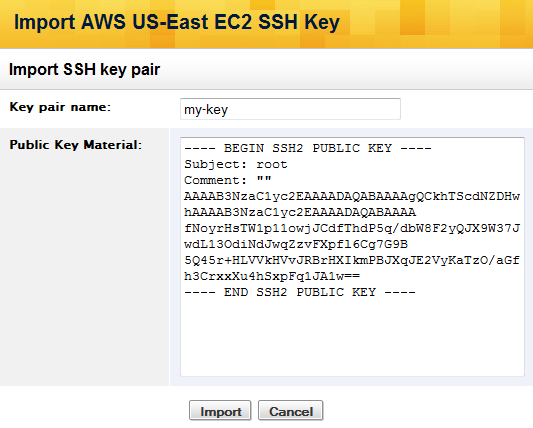Place cursor on the 'Comment:' line
Screen dimensions: 533x428
228,180
